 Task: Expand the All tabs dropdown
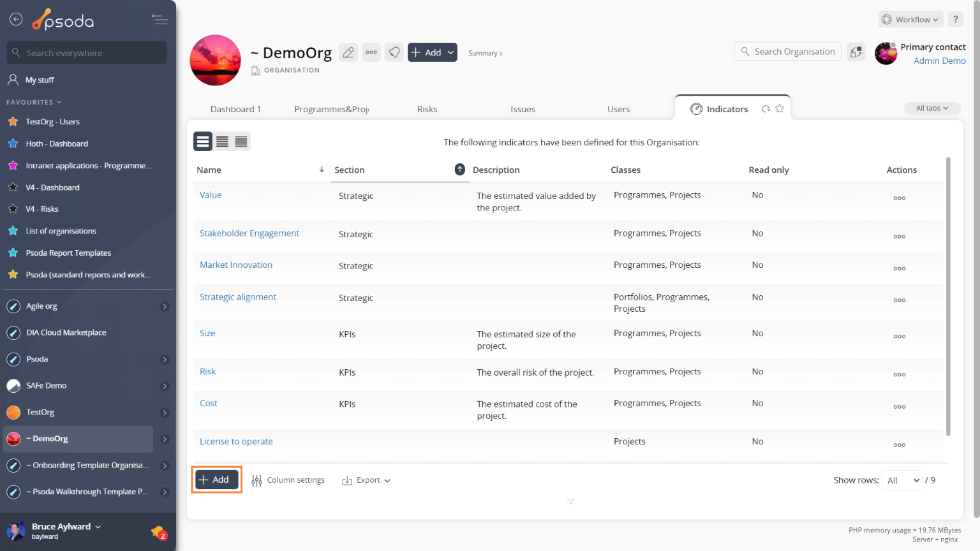click(x=932, y=108)
